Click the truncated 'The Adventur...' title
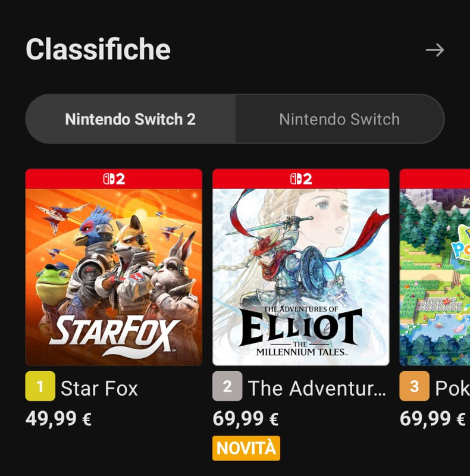This screenshot has height=476, width=470. 317,389
